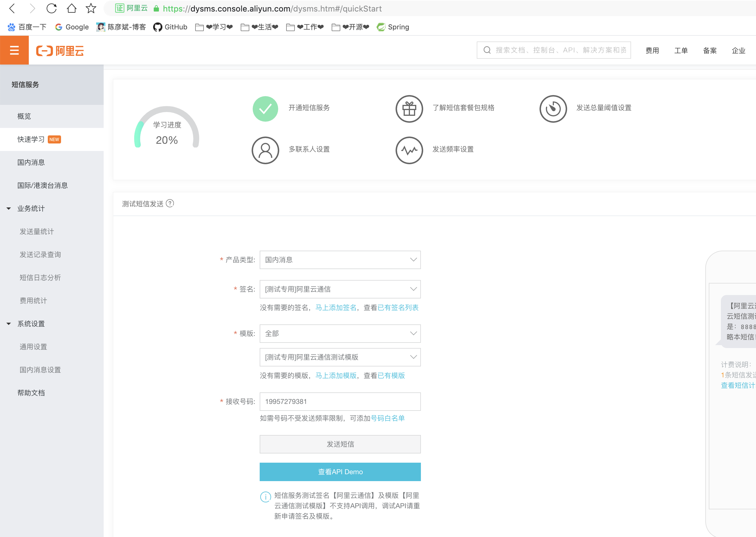The height and width of the screenshot is (537, 756).
Task: Click the 马上添加签名 link
Action: (x=336, y=307)
